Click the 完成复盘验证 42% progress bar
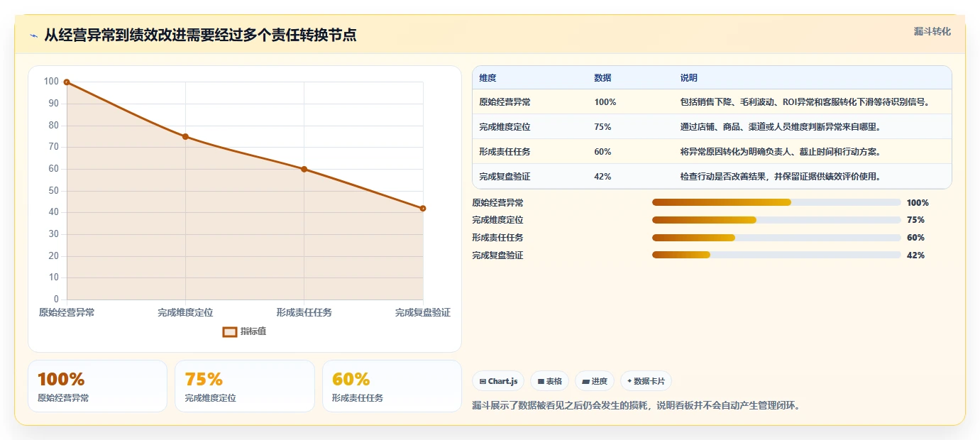The height and width of the screenshot is (440, 980). point(776,255)
